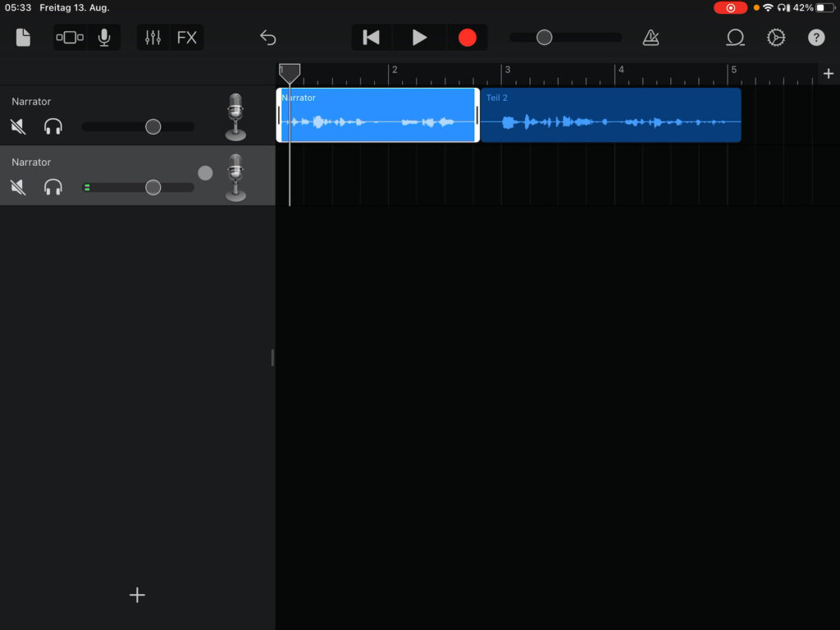Solo the second Narrator track with headphones
Screen dimensions: 840x630
[53, 188]
